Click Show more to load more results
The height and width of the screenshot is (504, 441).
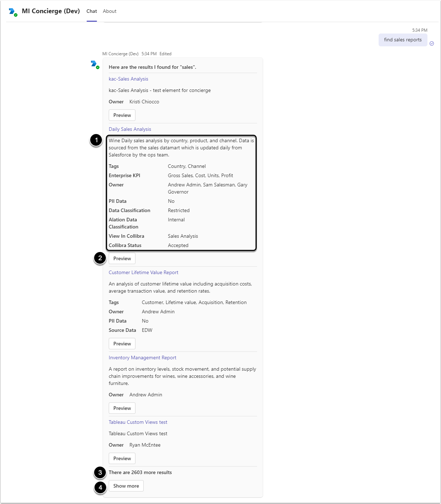126,486
